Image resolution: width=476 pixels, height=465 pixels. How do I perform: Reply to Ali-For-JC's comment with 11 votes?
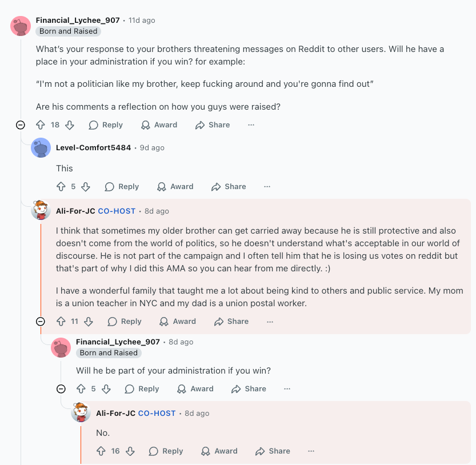coord(125,321)
